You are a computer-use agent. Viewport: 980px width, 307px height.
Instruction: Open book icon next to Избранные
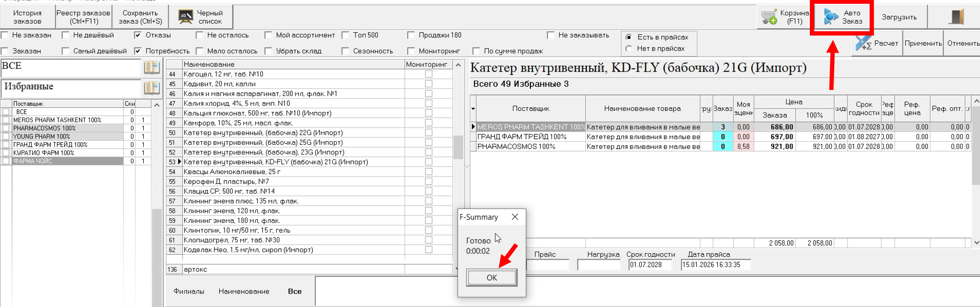[152, 87]
